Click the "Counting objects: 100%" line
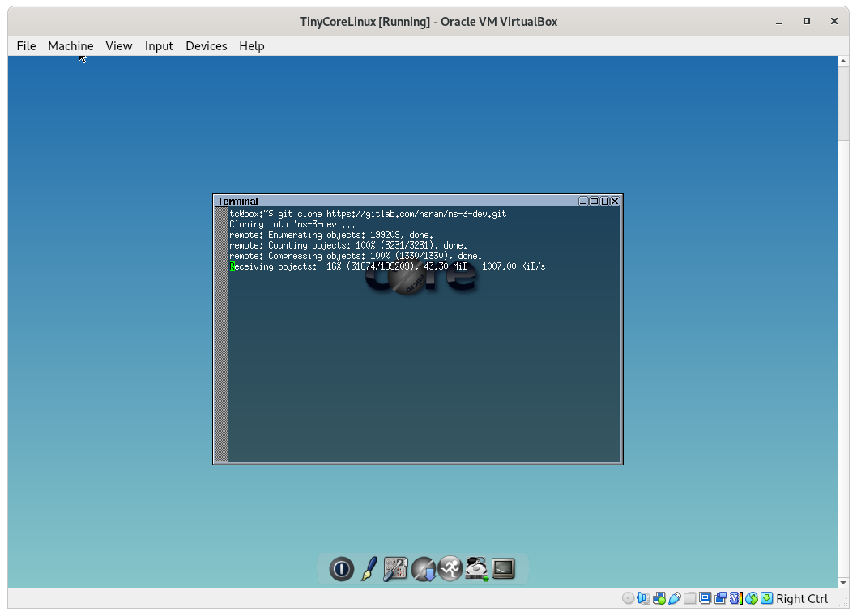The image size is (857, 616). point(348,245)
